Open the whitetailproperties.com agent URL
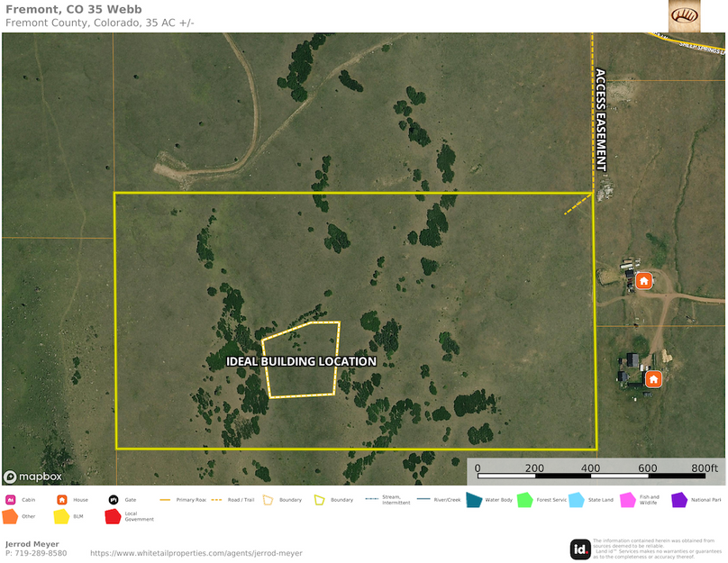728x563 pixels. tap(196, 553)
